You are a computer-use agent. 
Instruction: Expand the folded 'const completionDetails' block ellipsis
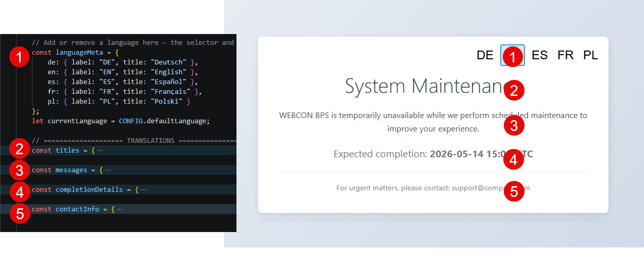coord(143,190)
